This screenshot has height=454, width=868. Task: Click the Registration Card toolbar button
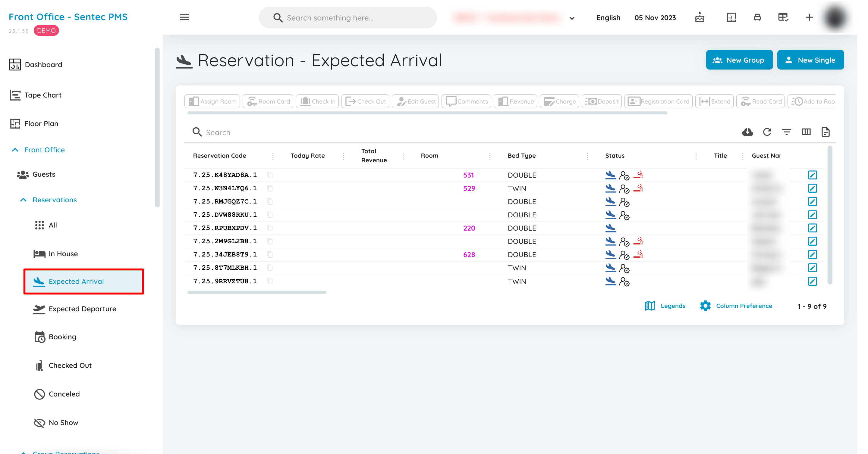(659, 102)
